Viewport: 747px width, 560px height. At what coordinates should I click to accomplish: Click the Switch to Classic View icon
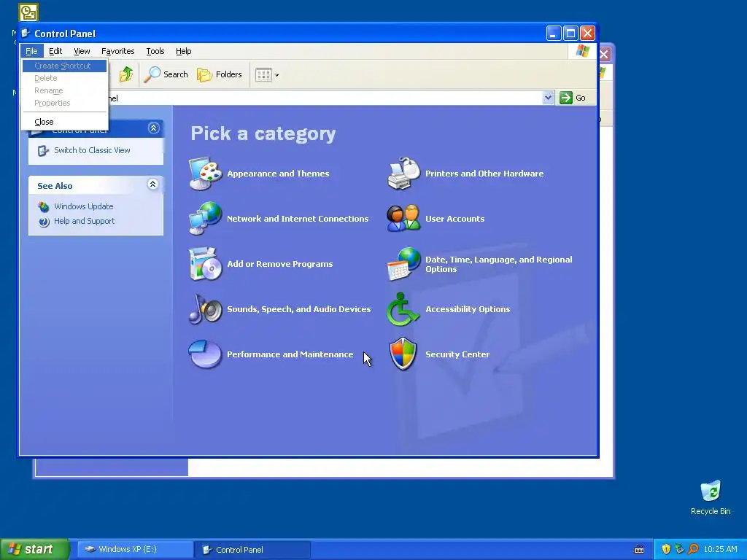[43, 150]
